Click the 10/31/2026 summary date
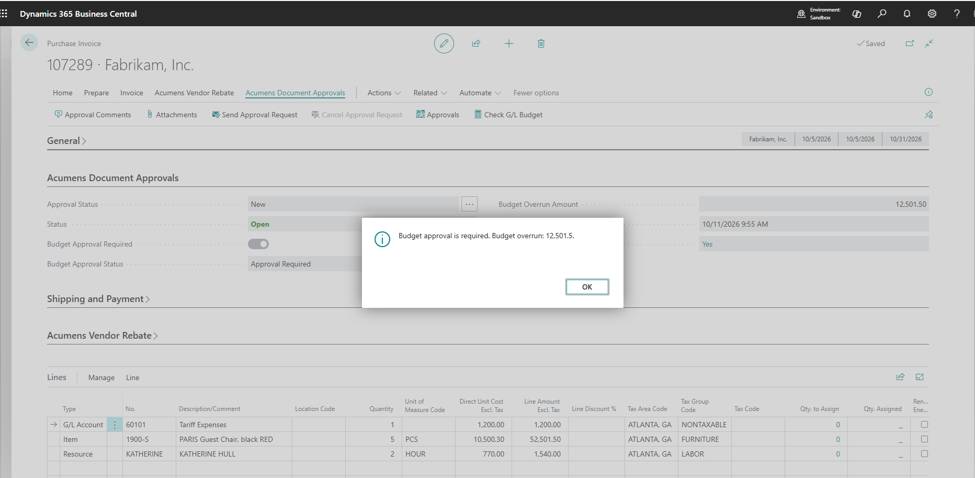The image size is (975, 478). 905,139
